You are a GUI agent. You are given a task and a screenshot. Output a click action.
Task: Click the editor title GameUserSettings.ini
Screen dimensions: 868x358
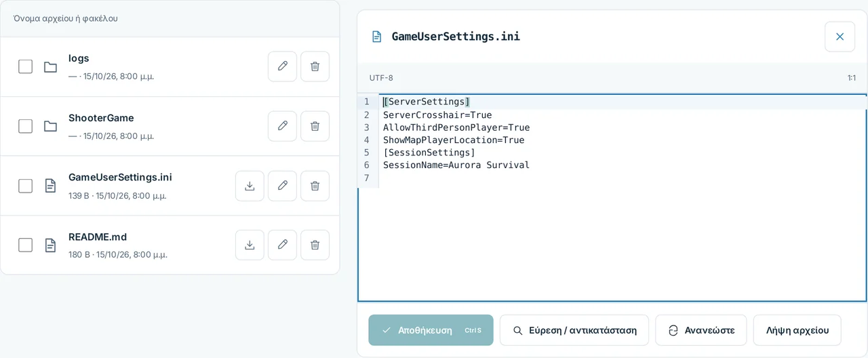coord(456,37)
